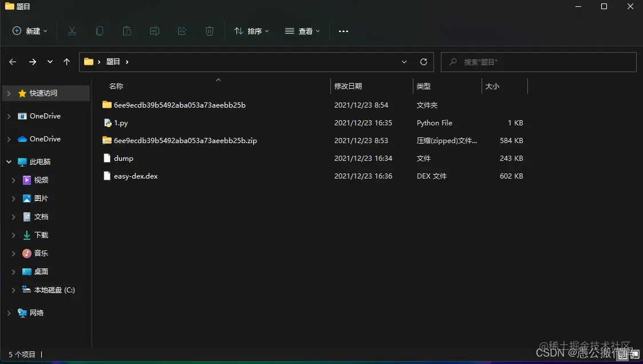Click the Copy icon in toolbar

tap(100, 31)
